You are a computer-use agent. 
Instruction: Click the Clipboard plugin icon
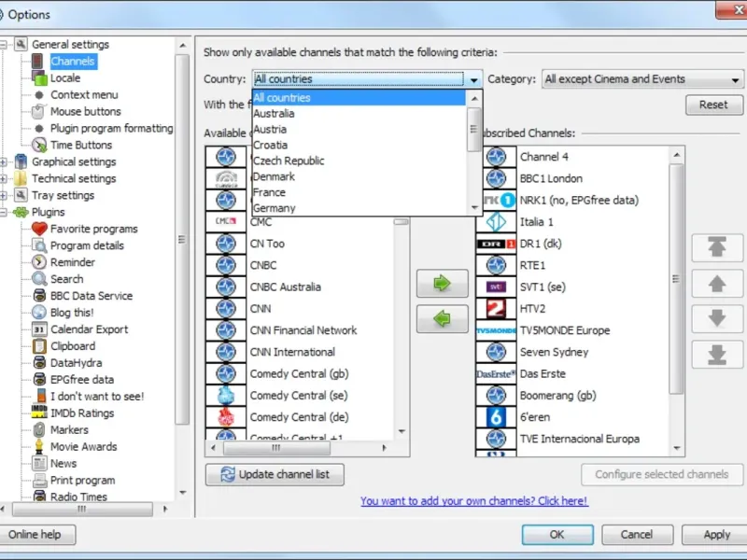39,346
